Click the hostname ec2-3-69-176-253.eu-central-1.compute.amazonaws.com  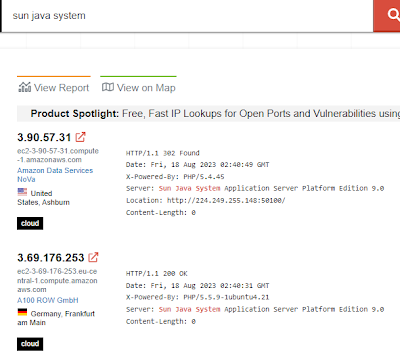(x=57, y=280)
